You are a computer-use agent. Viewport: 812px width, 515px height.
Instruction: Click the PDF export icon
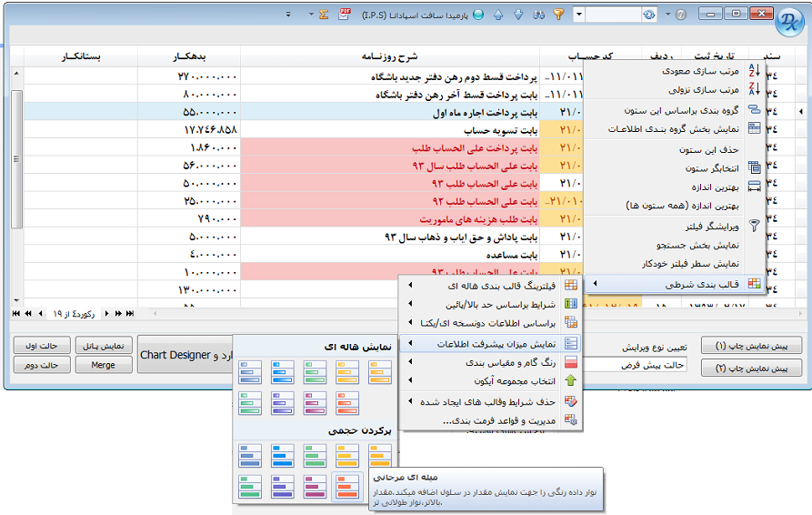[x=345, y=15]
